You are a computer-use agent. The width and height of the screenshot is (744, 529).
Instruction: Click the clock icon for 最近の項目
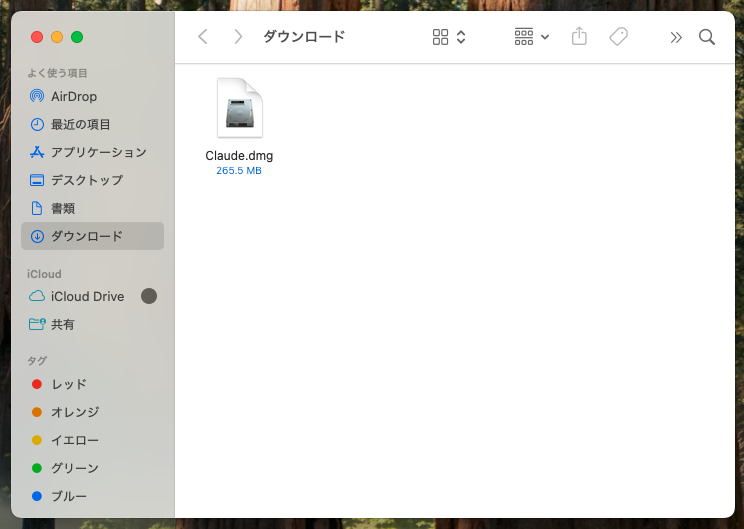point(37,124)
